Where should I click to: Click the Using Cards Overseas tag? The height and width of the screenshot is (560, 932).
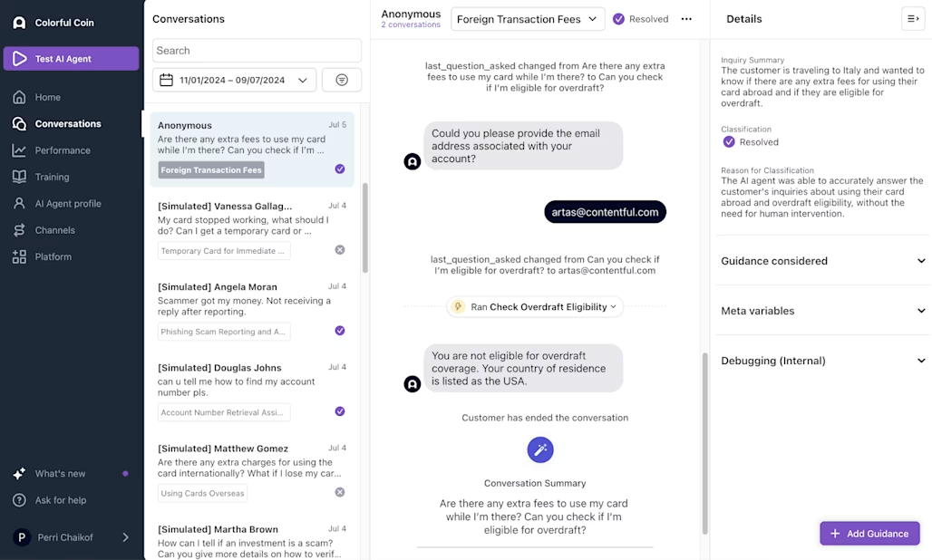click(x=203, y=493)
